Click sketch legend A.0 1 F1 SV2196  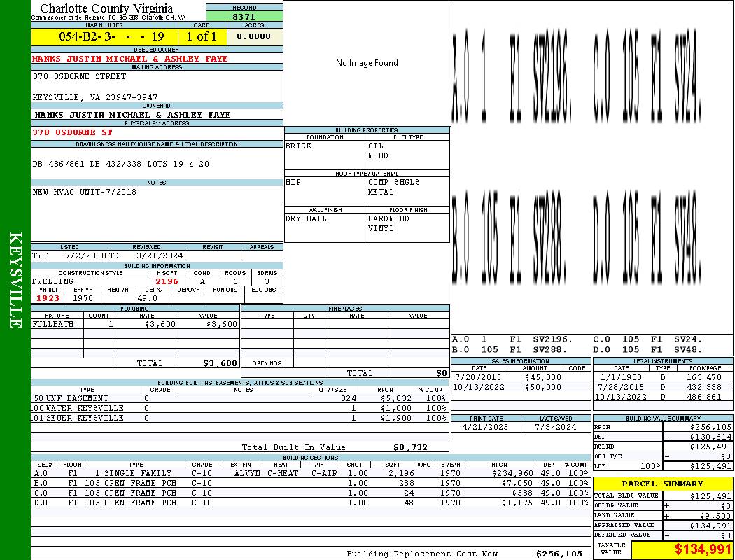(512, 339)
